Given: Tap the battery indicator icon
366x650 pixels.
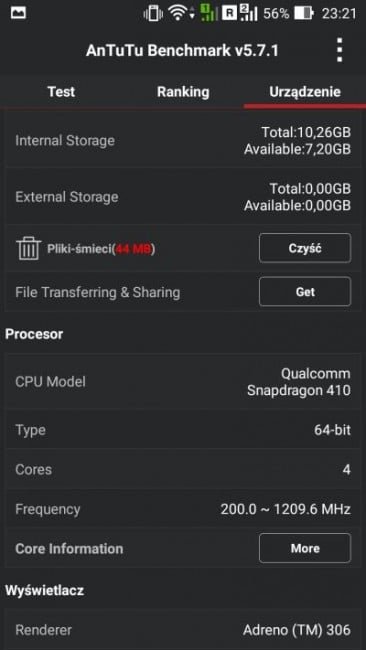Looking at the screenshot, I should (x=304, y=14).
